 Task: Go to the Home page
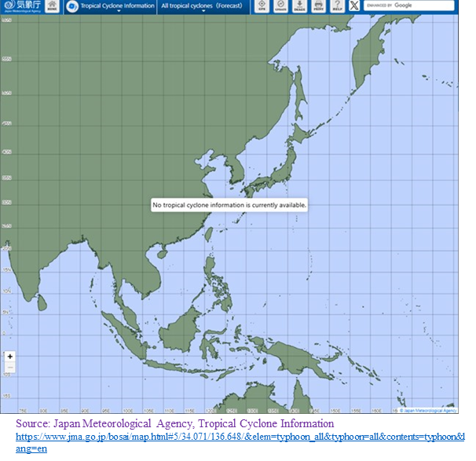(x=52, y=6)
